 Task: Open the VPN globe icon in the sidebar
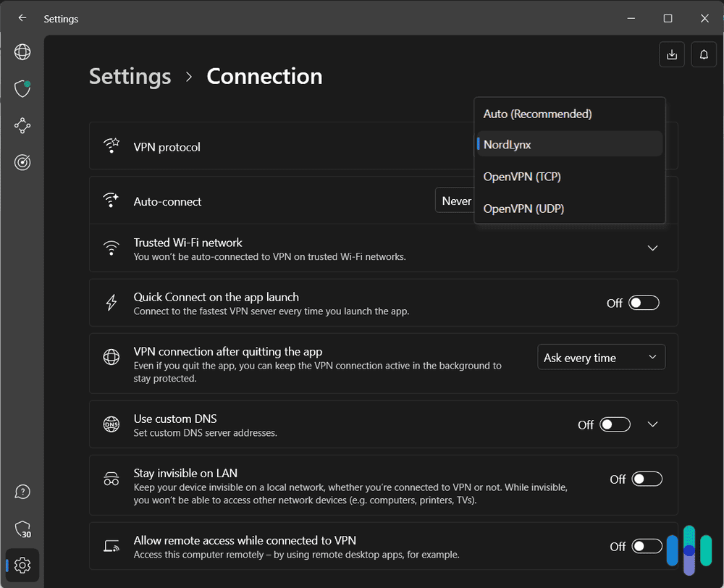[x=22, y=52]
